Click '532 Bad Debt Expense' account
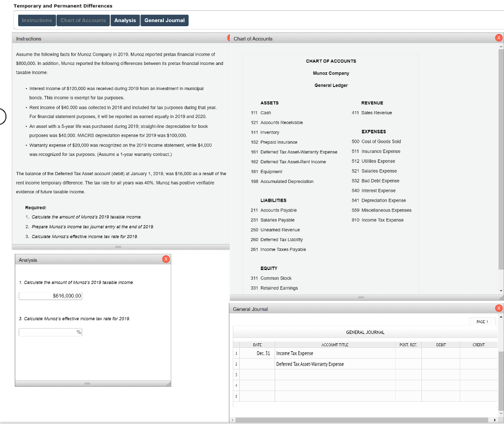Viewport: 504px width, 424px height. click(376, 181)
